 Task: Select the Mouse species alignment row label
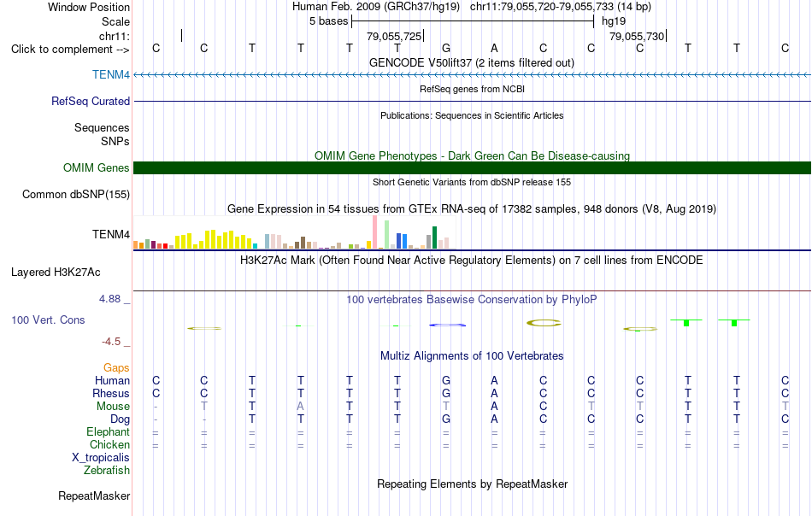click(113, 407)
